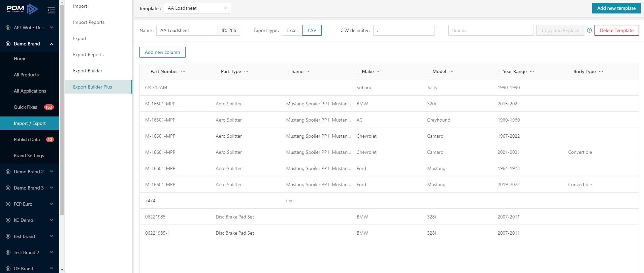Grab the Body Type column drag handle

570,72
